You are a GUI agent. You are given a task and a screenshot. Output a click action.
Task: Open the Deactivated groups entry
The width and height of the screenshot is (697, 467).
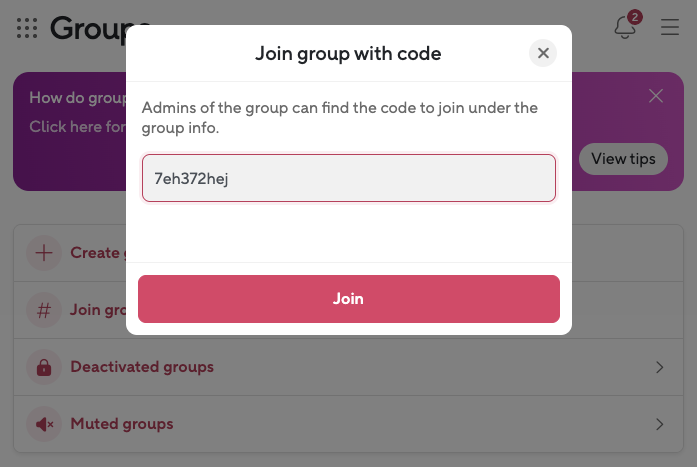(x=142, y=367)
